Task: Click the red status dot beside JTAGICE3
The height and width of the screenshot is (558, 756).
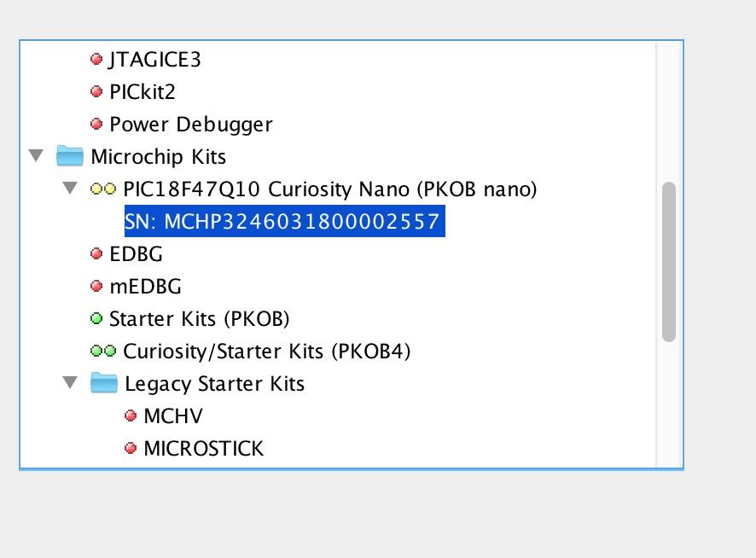Action: [96, 60]
